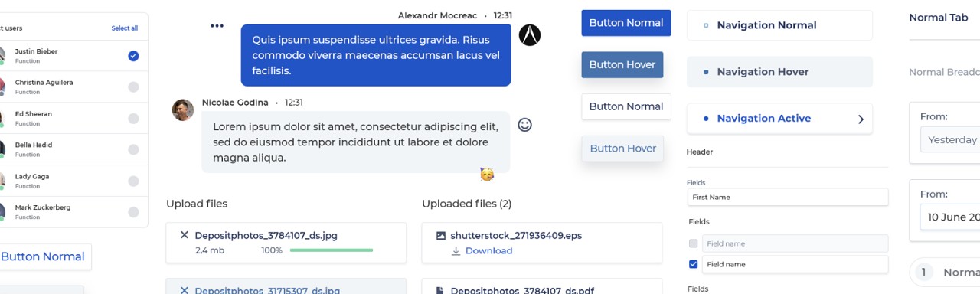
Task: Open the Navigation Active menu item
Action: [x=779, y=119]
